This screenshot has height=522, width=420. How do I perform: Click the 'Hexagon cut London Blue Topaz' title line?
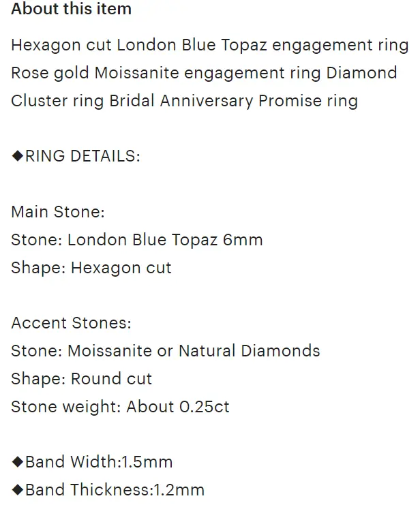(210, 45)
